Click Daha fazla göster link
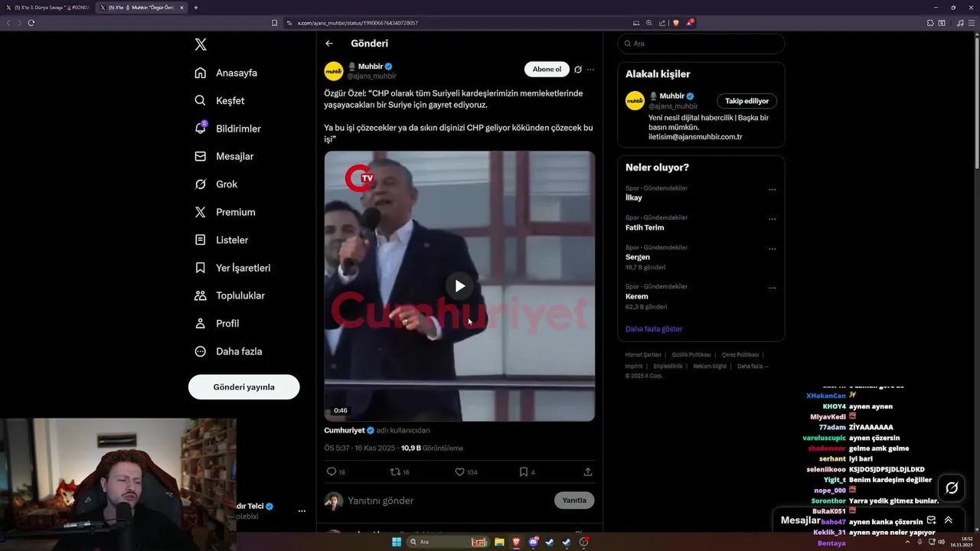This screenshot has height=551, width=980. (654, 329)
